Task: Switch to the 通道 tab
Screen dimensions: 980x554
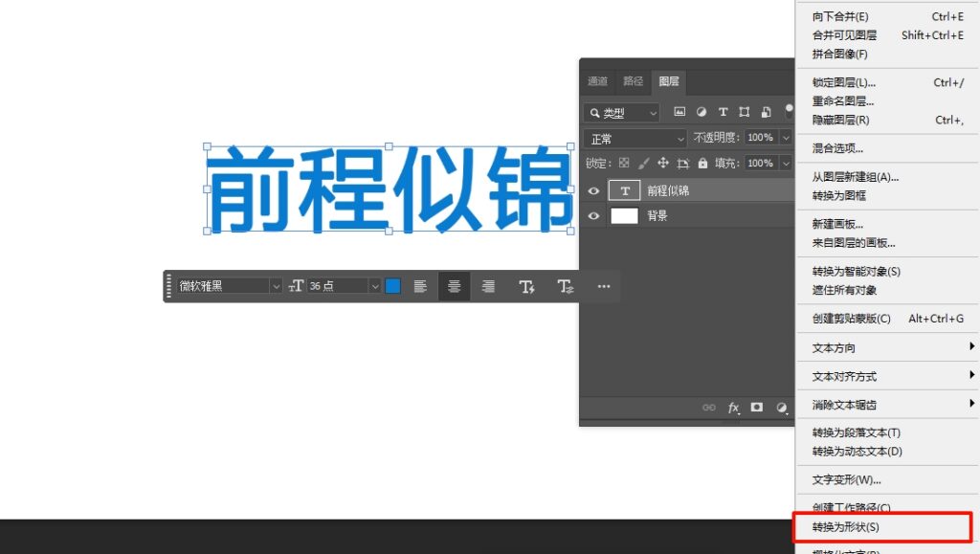Action: pos(597,81)
